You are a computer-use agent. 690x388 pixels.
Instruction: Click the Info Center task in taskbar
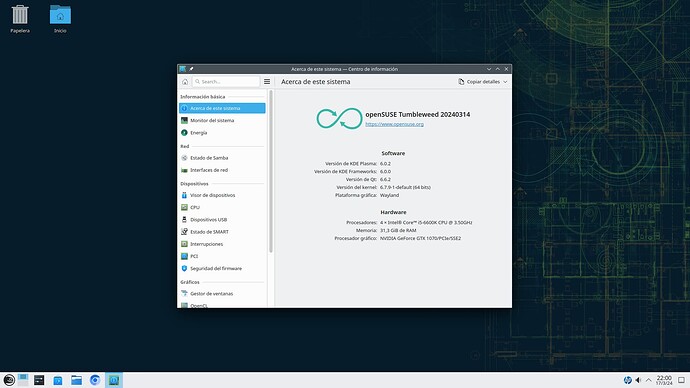tap(114, 380)
